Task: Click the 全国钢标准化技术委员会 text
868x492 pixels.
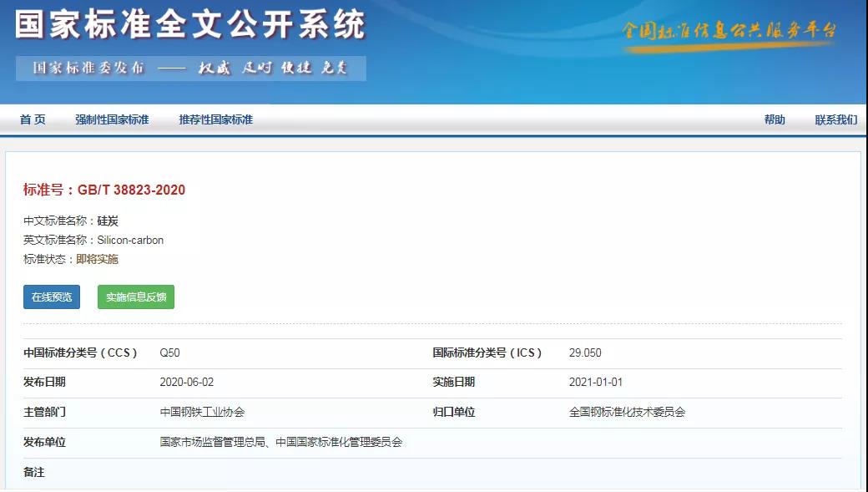Action: coord(627,412)
